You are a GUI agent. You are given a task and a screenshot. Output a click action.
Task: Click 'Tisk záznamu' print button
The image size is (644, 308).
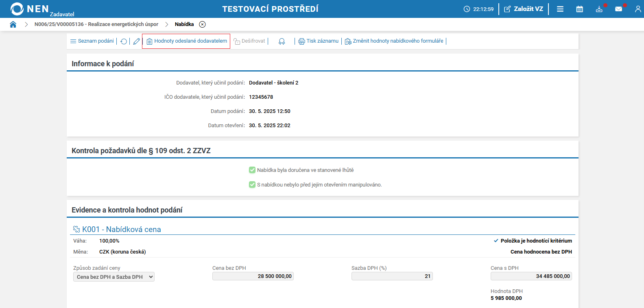point(319,41)
